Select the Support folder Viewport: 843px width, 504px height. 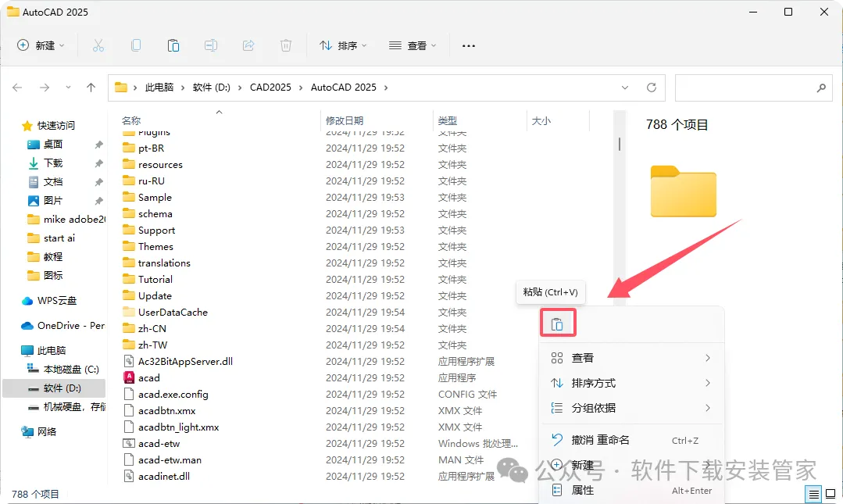156,231
